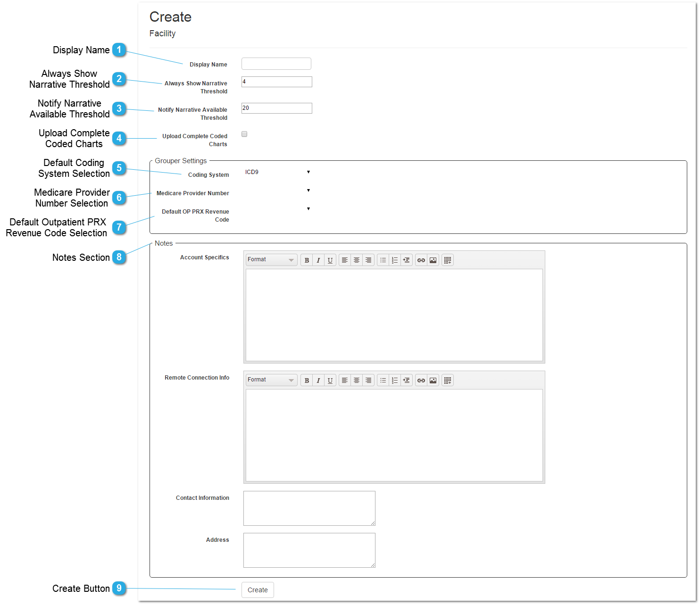Insert table in Remote Connection Info editor
700x605 pixels.
[x=448, y=381]
